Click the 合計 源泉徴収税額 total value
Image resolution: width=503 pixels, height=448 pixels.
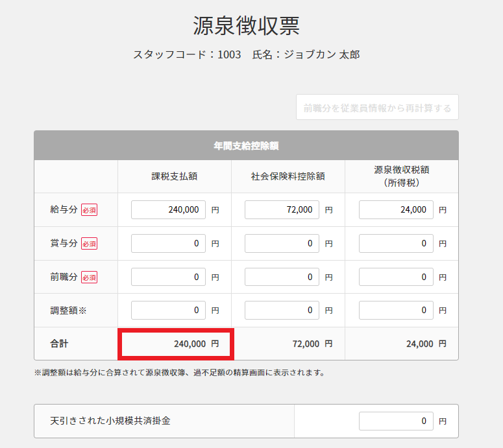419,344
